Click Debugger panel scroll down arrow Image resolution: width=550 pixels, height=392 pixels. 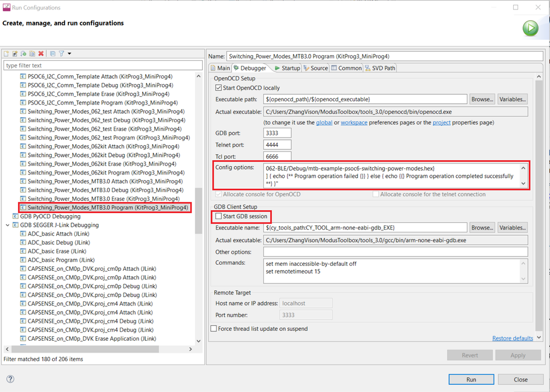click(x=539, y=337)
